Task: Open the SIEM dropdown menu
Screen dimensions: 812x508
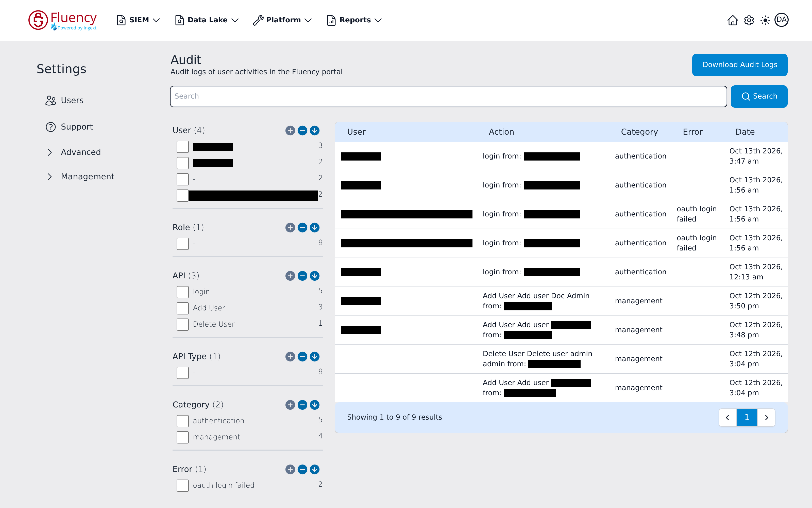Action: [x=138, y=20]
